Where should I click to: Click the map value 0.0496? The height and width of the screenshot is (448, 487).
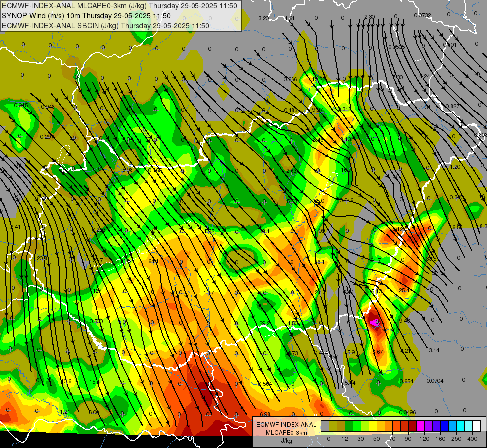point(407,412)
